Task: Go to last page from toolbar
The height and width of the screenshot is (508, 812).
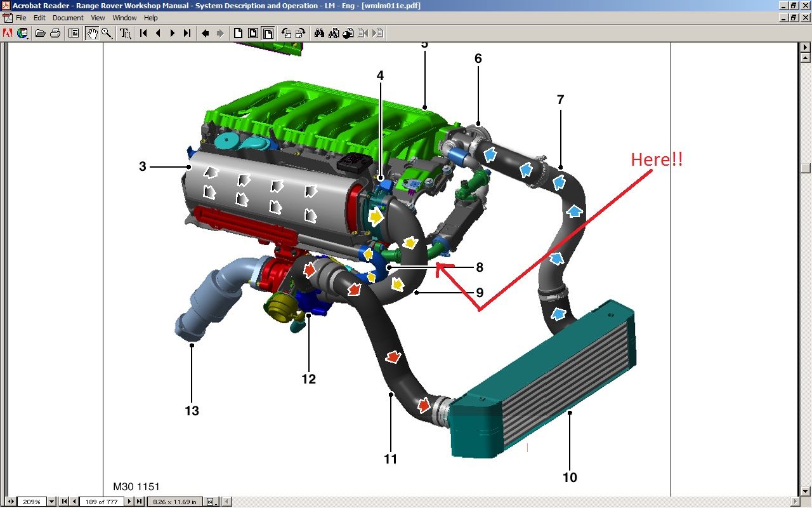Action: [x=187, y=33]
